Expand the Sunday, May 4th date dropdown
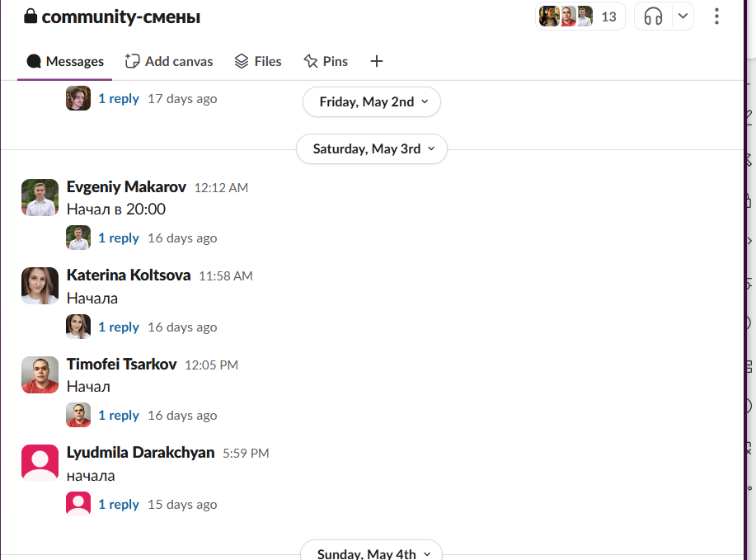The width and height of the screenshot is (756, 560). coord(372,553)
